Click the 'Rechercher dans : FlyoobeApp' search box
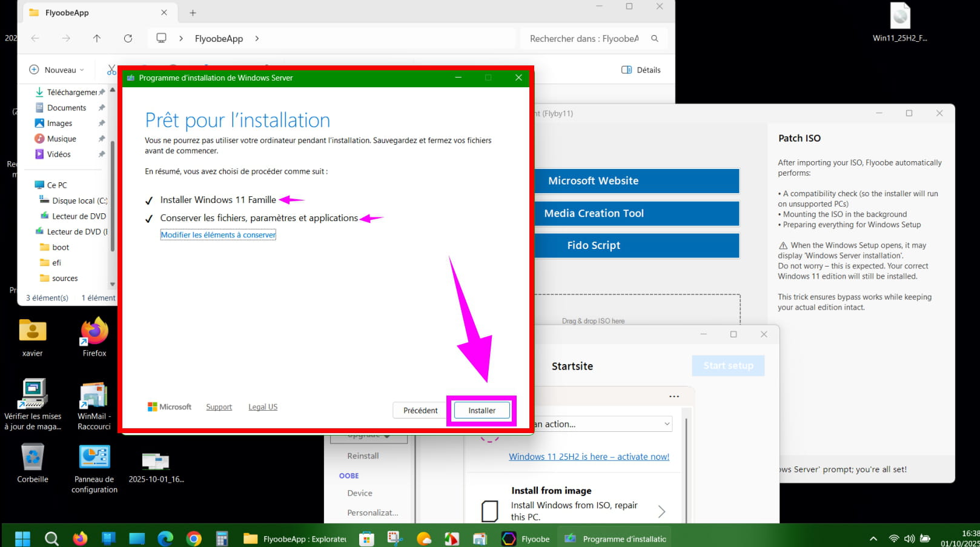 [x=584, y=38]
